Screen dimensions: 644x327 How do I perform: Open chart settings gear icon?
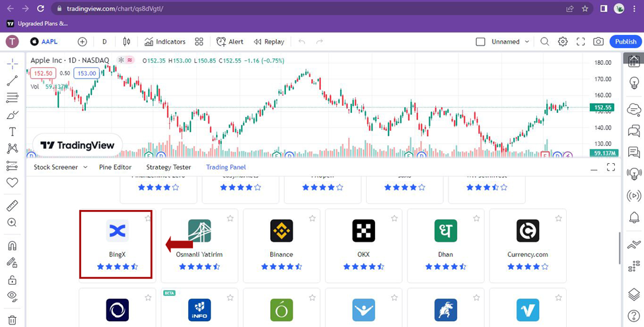(563, 42)
